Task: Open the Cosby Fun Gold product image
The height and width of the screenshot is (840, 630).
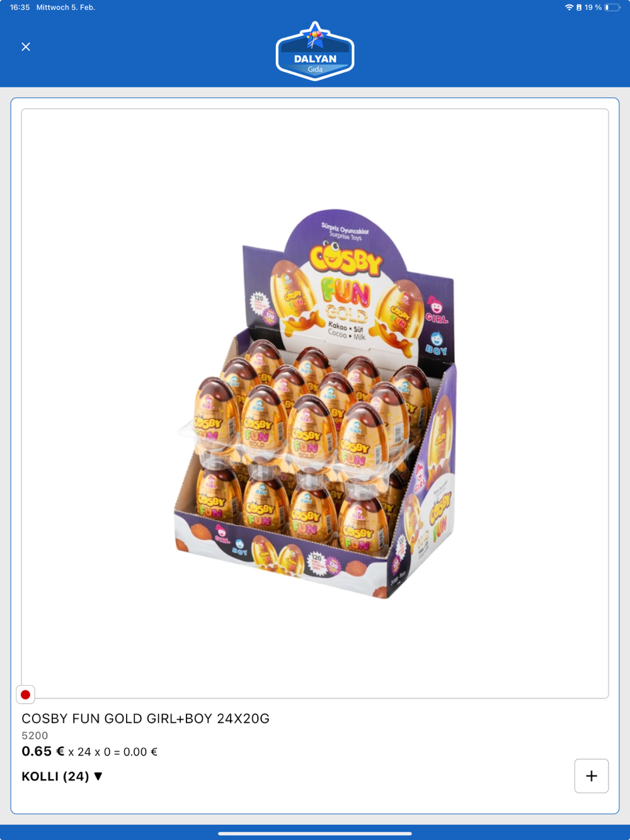Action: (315, 404)
